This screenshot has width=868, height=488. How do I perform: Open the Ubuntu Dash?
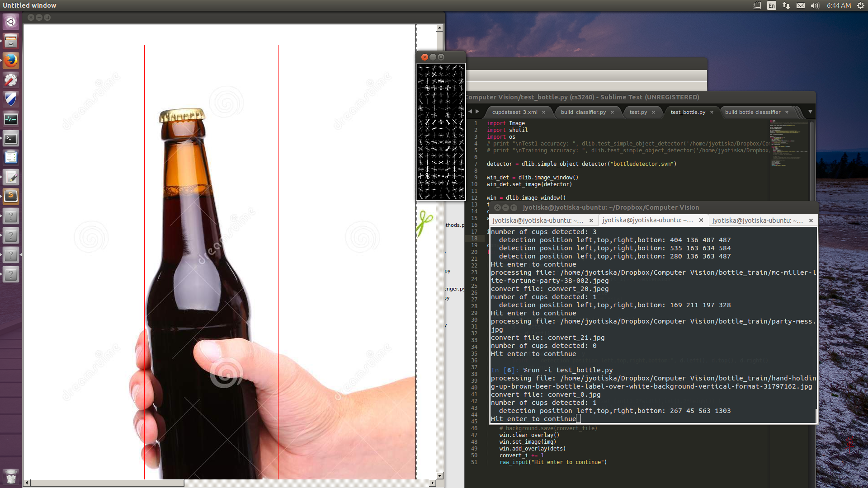pyautogui.click(x=11, y=21)
